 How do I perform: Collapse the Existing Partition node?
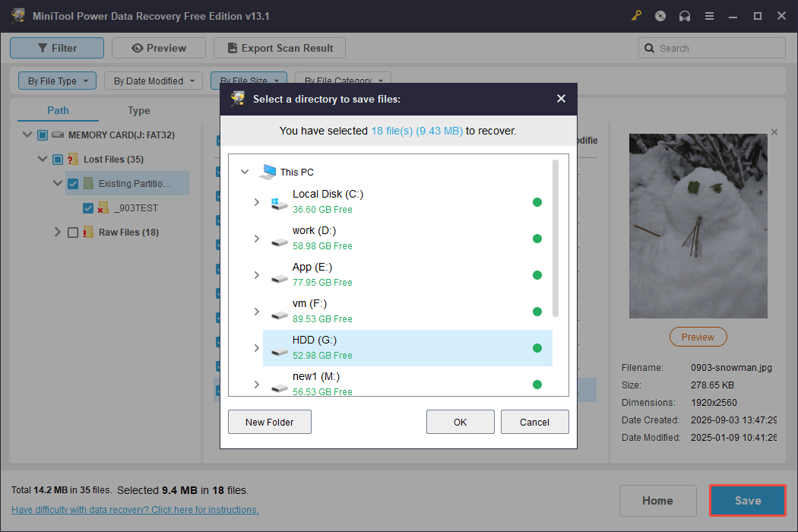point(58,182)
